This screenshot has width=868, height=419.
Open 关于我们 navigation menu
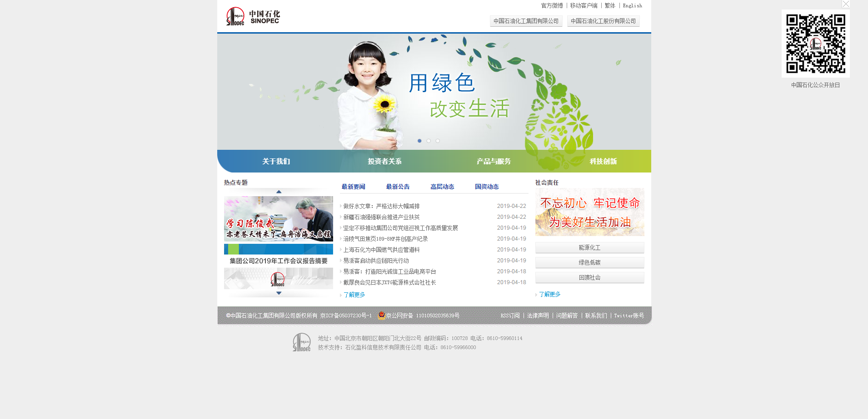click(x=276, y=161)
